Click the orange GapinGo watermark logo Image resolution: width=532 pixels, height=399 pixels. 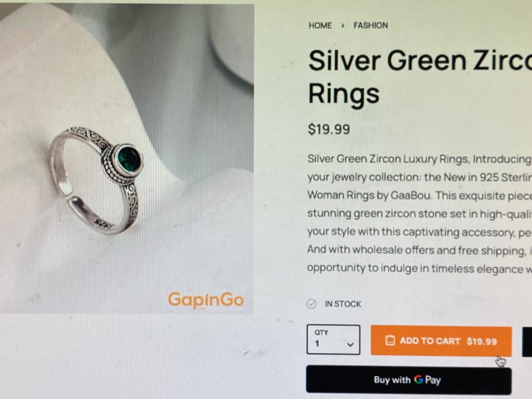(206, 300)
